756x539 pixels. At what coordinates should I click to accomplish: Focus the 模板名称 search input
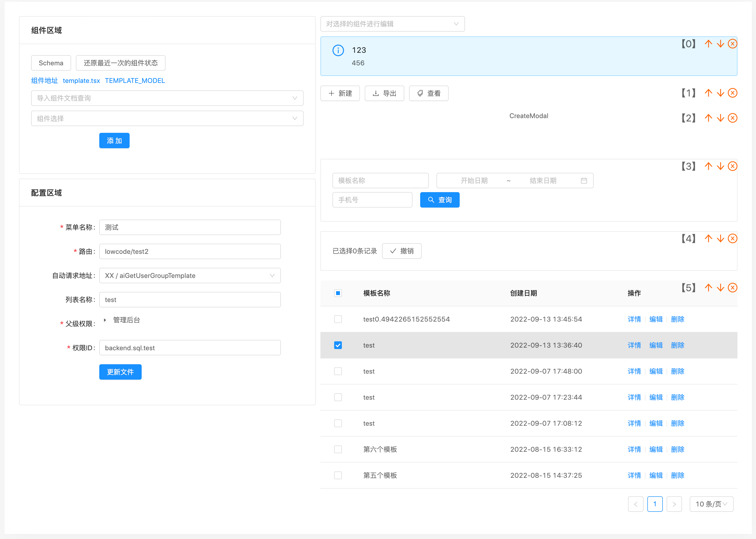tap(380, 181)
